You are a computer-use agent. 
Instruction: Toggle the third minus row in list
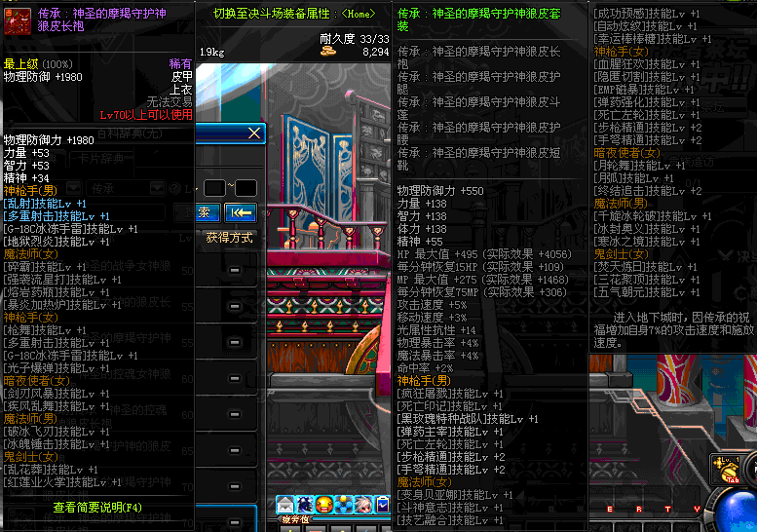236,341
